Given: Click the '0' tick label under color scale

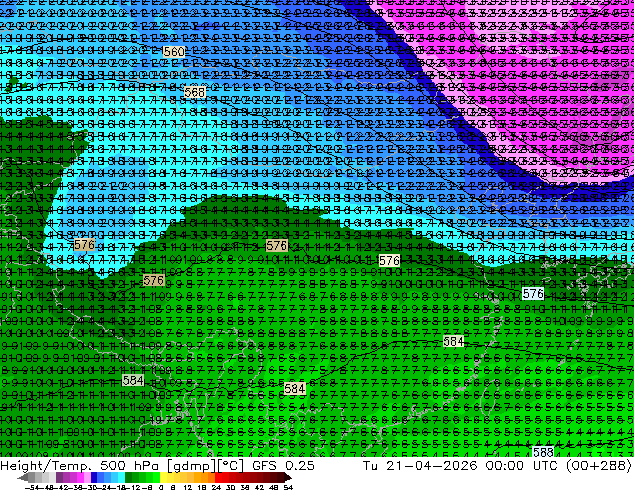Looking at the screenshot, I should tap(161, 488).
